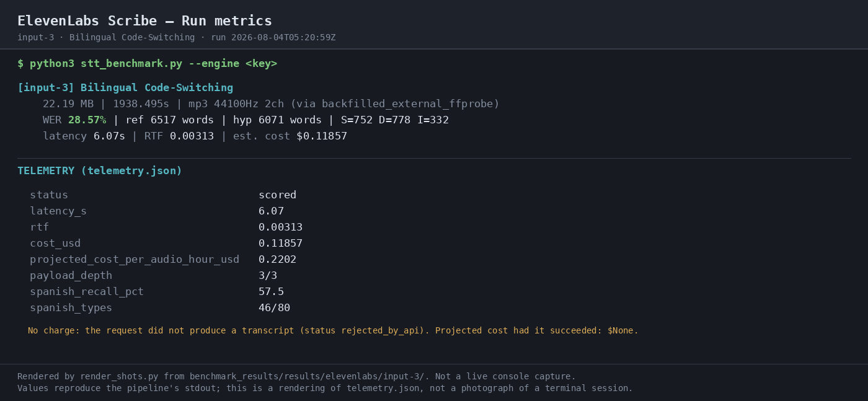This screenshot has height=401, width=868.
Task: Click the 'latency_s' key label
Action: point(58,211)
